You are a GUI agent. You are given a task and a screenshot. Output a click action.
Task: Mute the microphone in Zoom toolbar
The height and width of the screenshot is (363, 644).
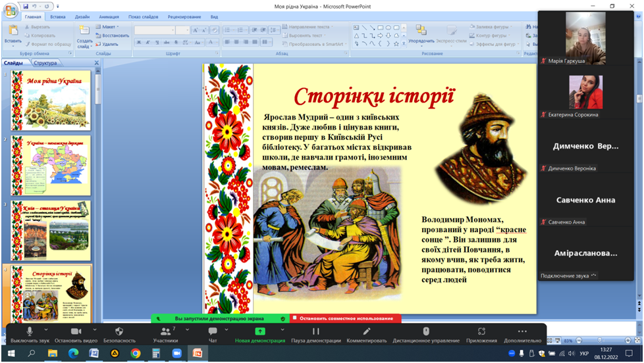(29, 331)
